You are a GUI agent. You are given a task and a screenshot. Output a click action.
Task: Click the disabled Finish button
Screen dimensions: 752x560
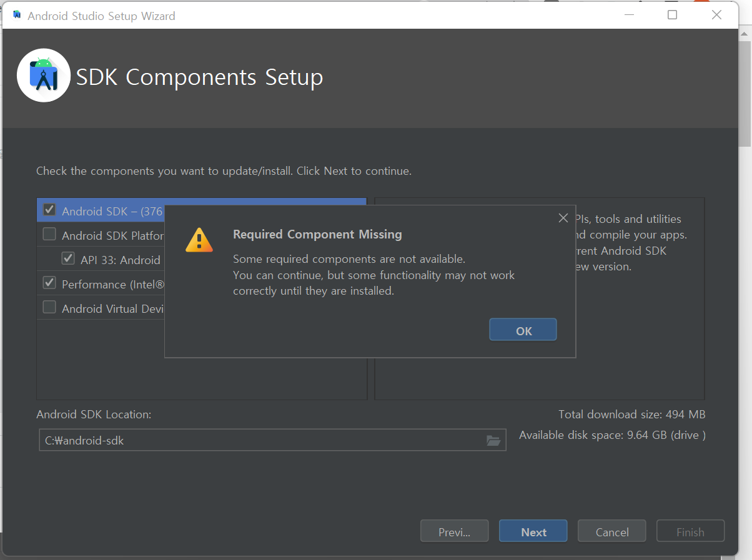(x=691, y=531)
